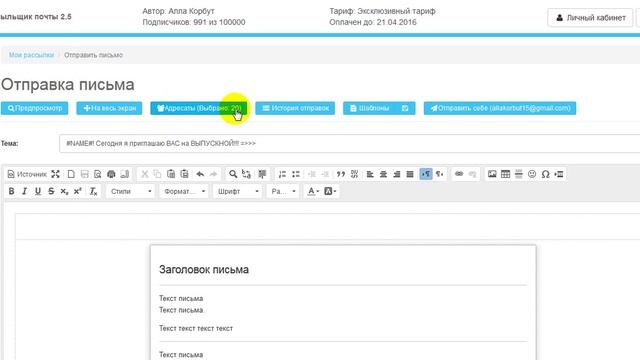
Task: Toggle left-to-right text direction
Action: pyautogui.click(x=426, y=174)
